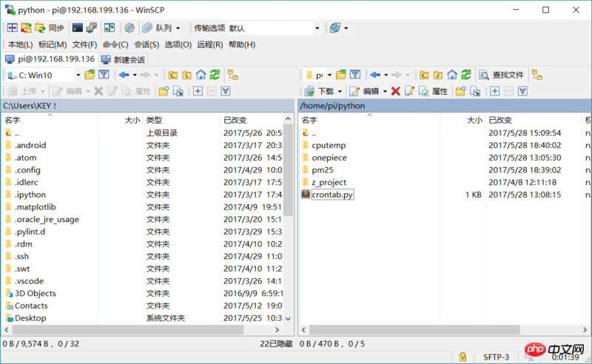Go back in remote panel history

375,75
